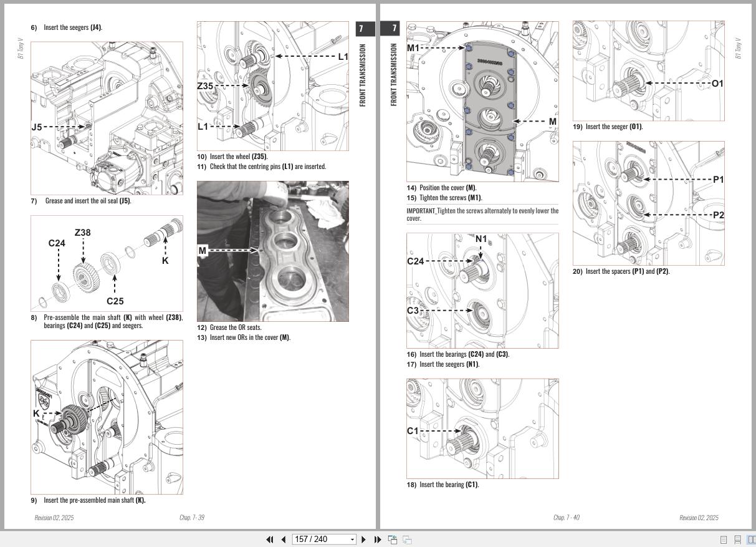Jump to the last page

(x=377, y=539)
